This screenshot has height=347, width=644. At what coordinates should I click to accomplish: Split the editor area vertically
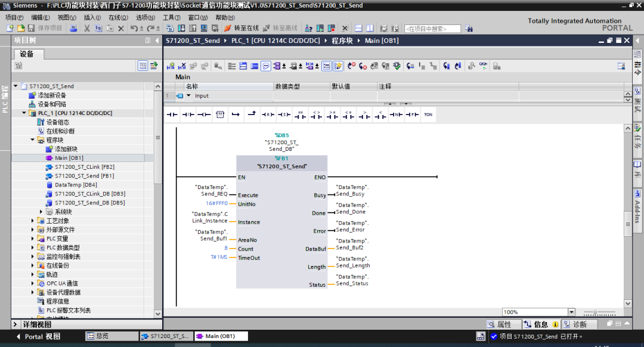[370, 29]
